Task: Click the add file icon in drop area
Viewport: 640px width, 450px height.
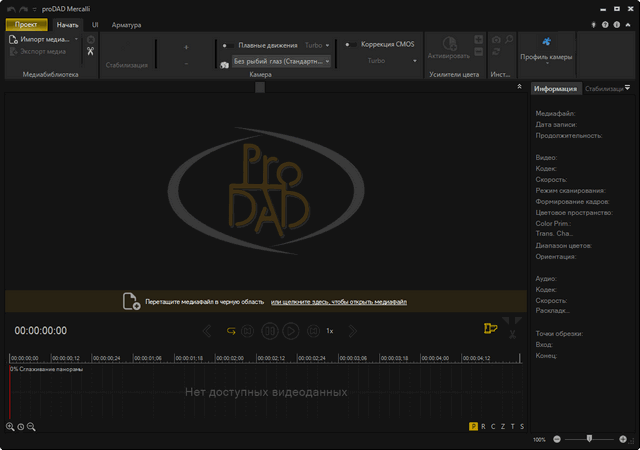Action: tap(130, 301)
